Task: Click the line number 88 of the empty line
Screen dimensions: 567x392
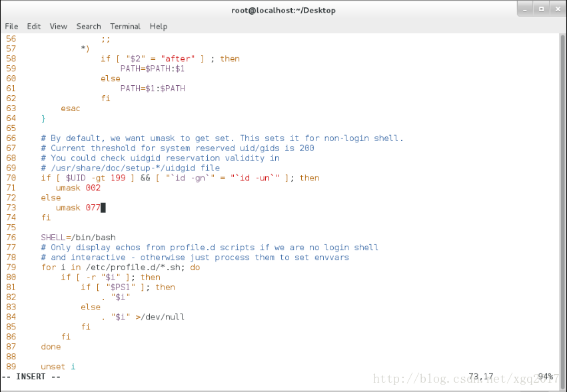Action: [11, 357]
